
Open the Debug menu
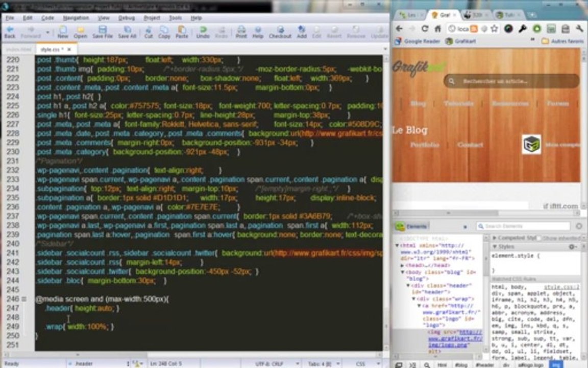(127, 18)
